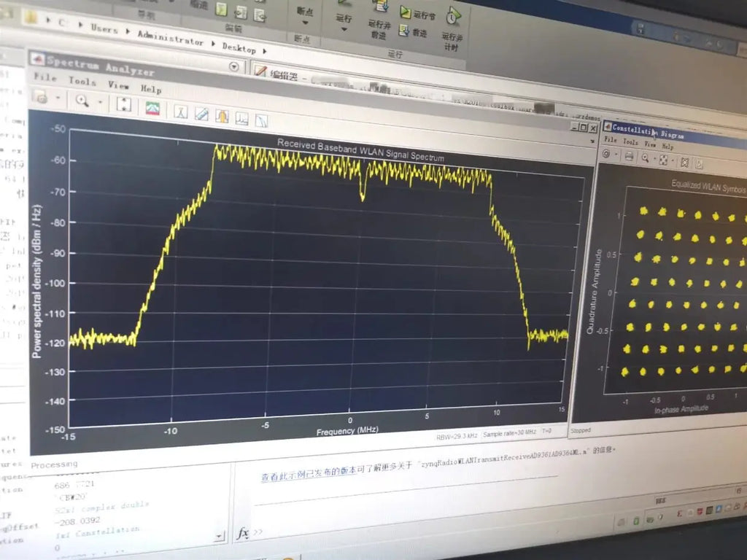This screenshot has height=560, width=747.
Task: Toggle the pencil-shaped measurements icon in Spectrum Analyzer
Action: point(201,114)
